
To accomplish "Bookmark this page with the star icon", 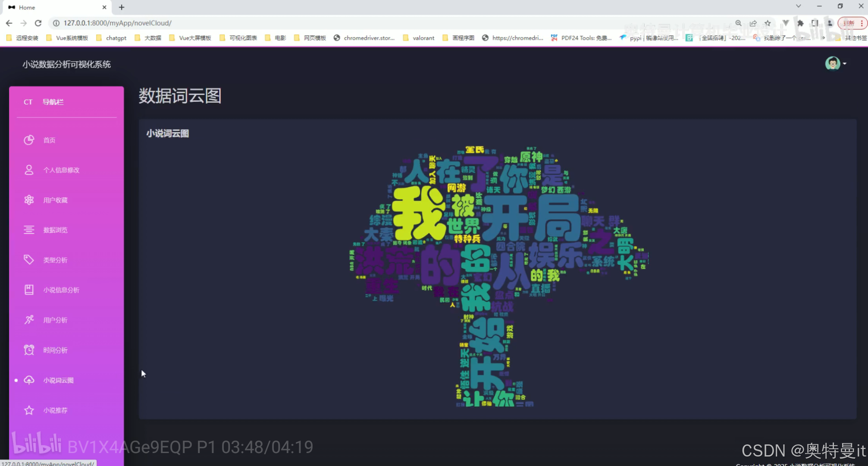I will coord(768,23).
